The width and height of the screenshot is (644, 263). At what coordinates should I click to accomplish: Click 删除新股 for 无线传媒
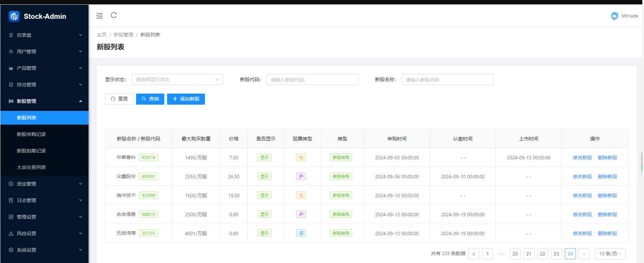click(607, 233)
